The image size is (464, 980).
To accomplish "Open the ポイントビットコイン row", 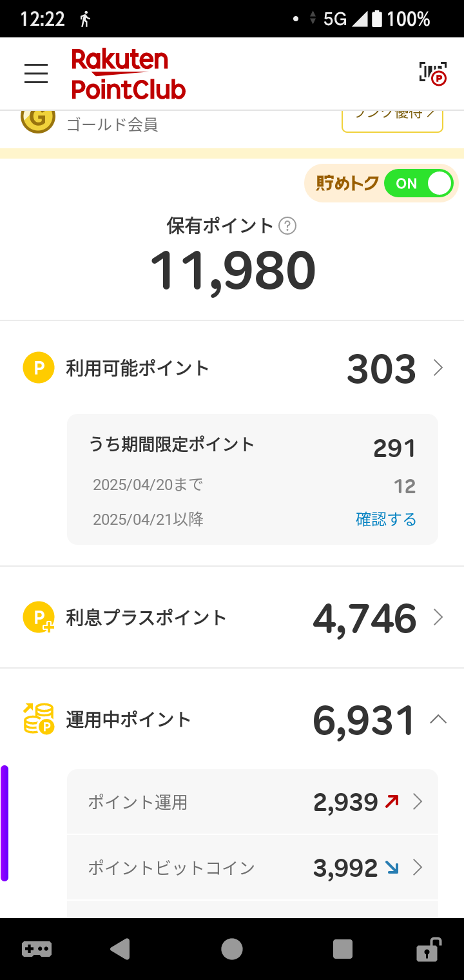I will pos(253,868).
